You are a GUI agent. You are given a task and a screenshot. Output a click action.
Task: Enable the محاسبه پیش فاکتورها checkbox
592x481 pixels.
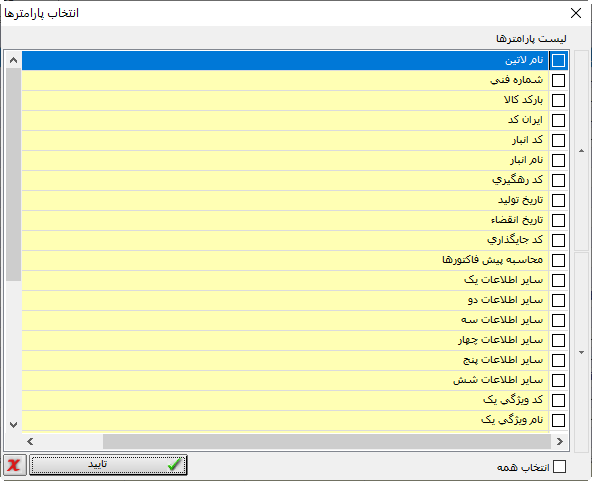click(x=558, y=261)
